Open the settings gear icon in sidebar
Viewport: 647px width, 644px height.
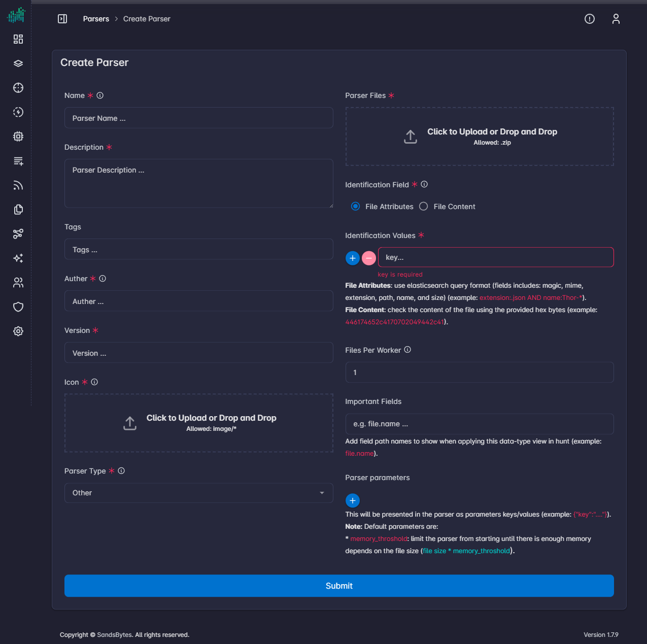[18, 331]
